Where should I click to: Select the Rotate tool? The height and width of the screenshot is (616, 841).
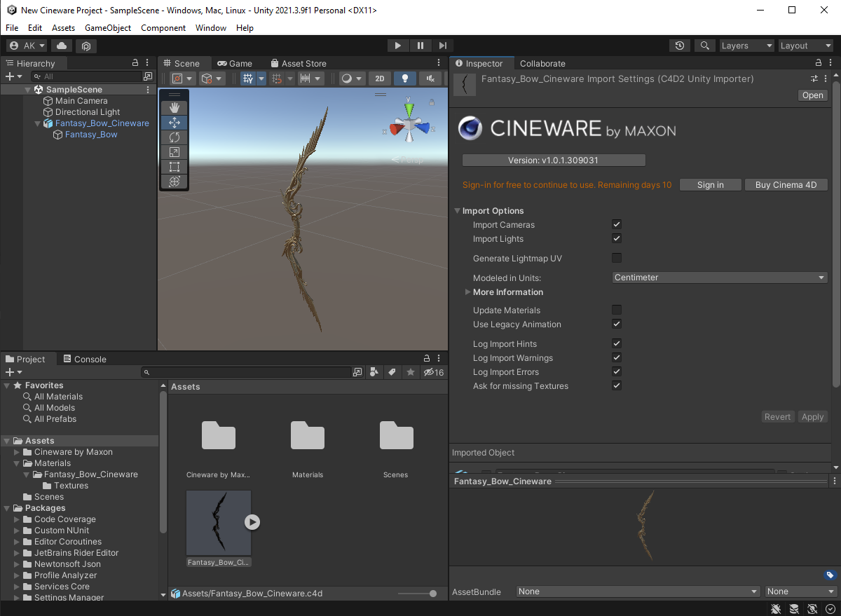coord(175,137)
